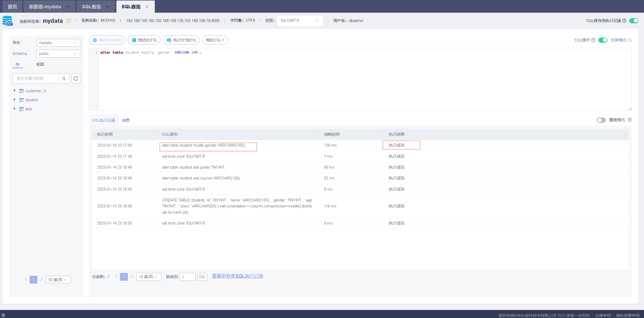Enable the 覆盖模式 toggle
This screenshot has height=318, width=644.
(x=601, y=120)
